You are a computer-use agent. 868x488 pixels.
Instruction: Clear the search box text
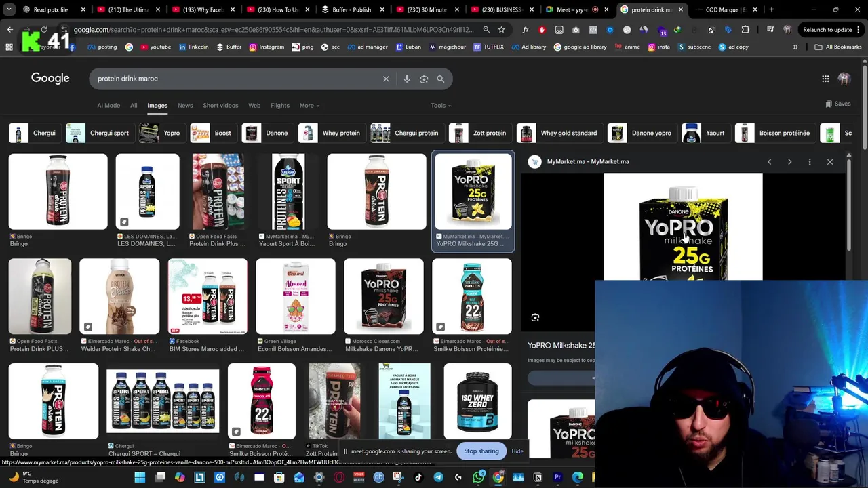(x=386, y=79)
